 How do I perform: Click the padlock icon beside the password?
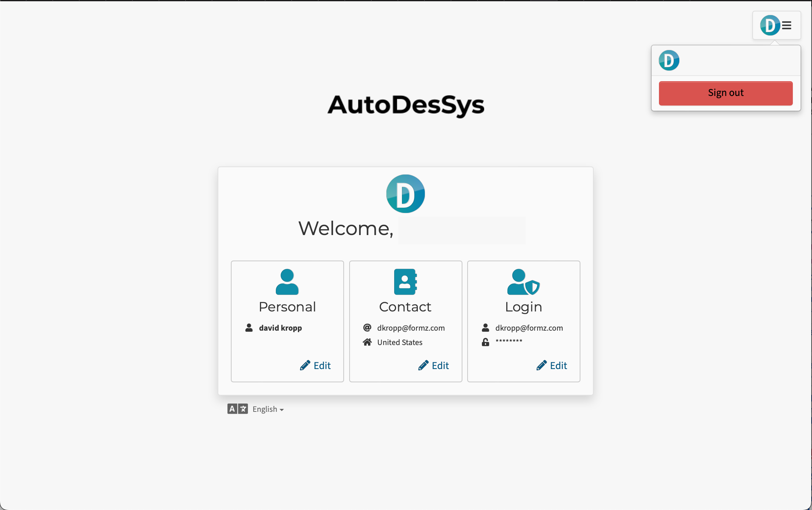[x=485, y=342]
